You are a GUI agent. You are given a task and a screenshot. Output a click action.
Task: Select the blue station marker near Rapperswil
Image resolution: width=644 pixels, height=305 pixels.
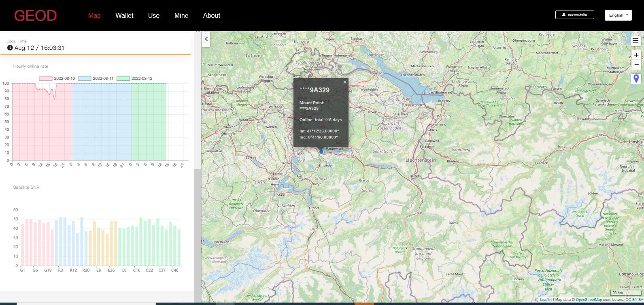point(321,152)
